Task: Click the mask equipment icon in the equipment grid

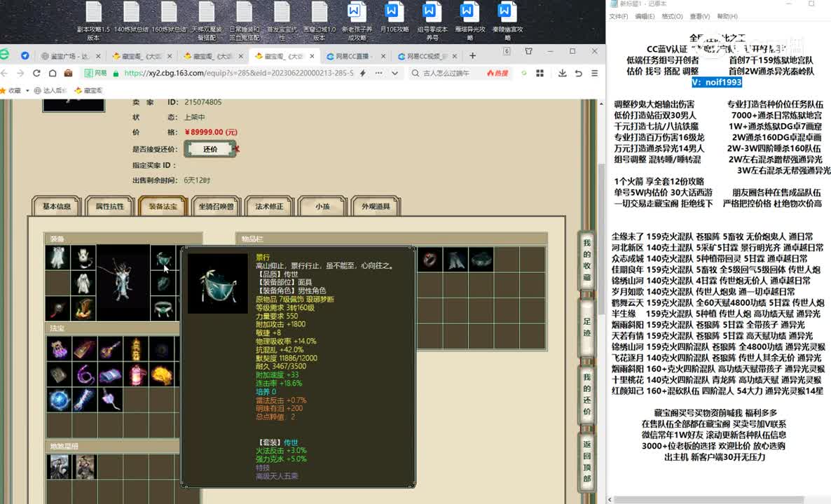Action: coord(163,258)
